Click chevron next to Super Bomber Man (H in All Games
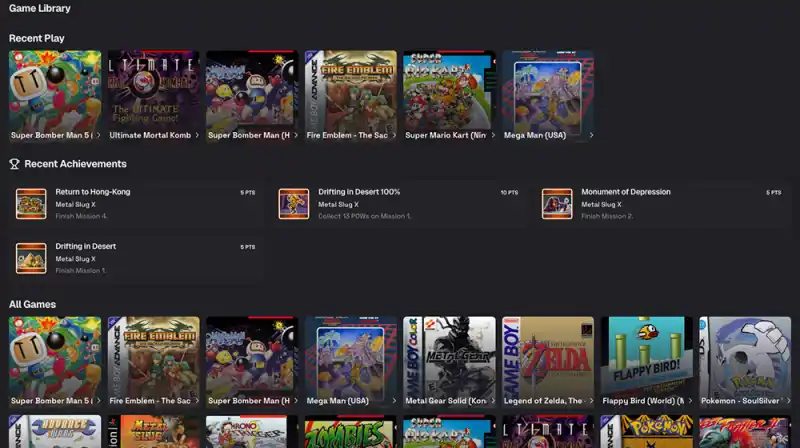This screenshot has width=800, height=448. pos(295,401)
